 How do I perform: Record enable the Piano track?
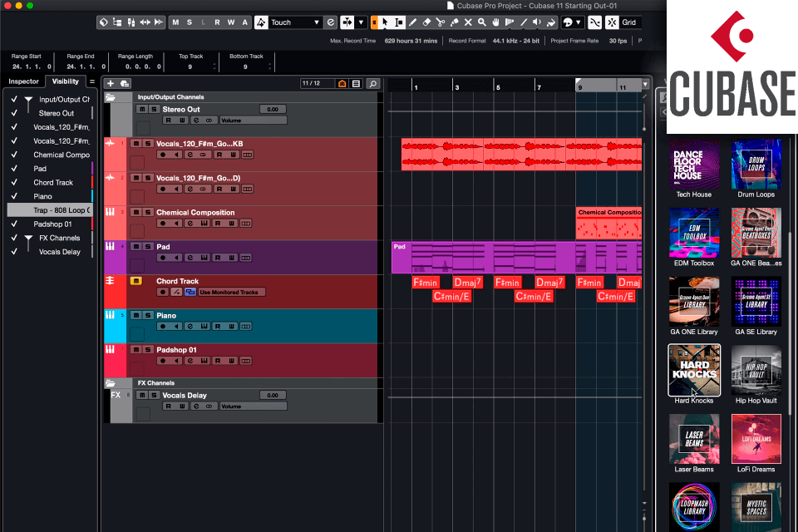pos(163,327)
